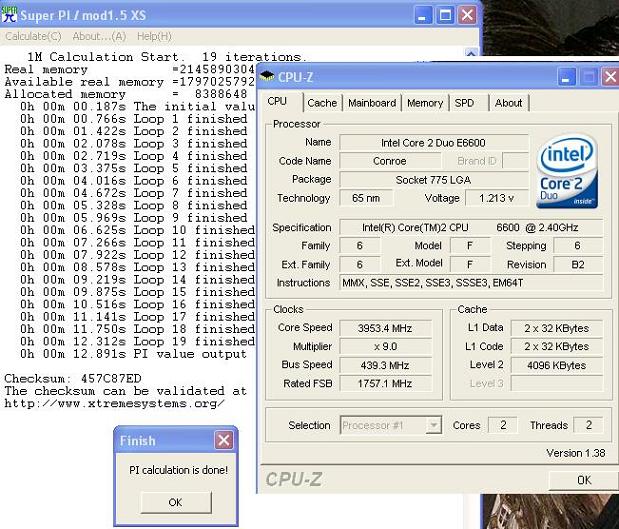This screenshot has width=619, height=529.
Task: Click the Revision value B2
Action: (578, 264)
